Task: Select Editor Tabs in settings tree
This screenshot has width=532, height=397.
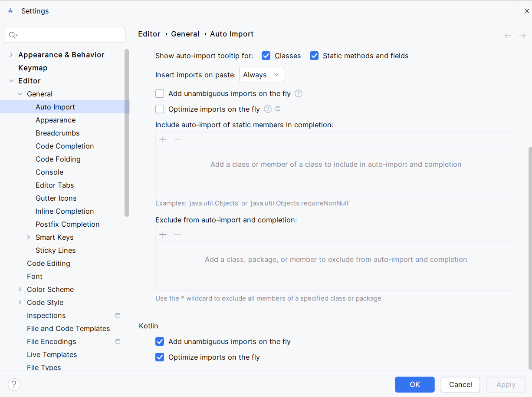Action: pos(55,185)
